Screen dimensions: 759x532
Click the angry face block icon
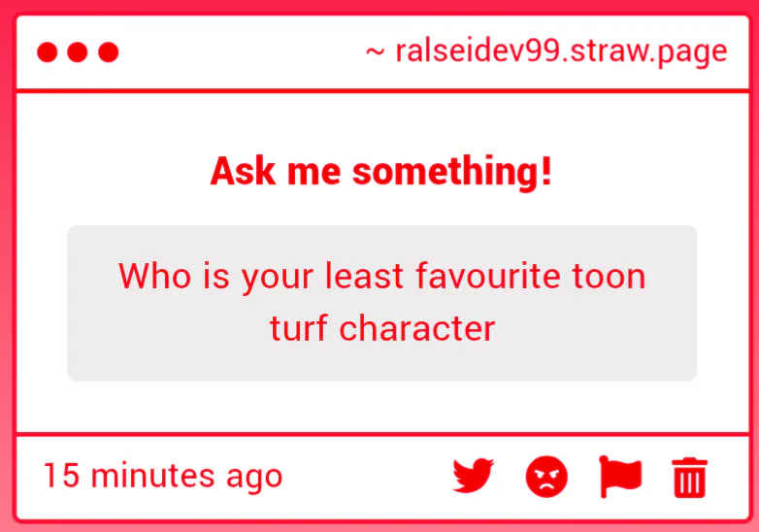click(x=546, y=477)
